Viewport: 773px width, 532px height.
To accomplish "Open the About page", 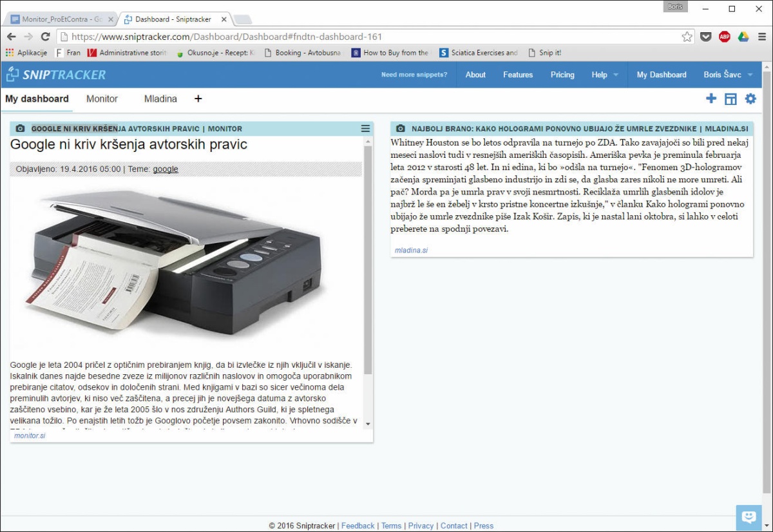I will 475,75.
